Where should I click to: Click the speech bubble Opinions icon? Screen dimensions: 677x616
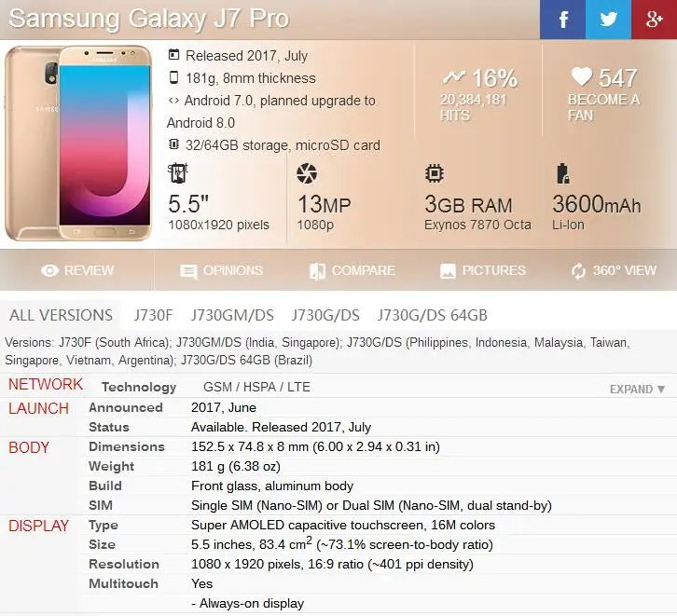click(188, 272)
